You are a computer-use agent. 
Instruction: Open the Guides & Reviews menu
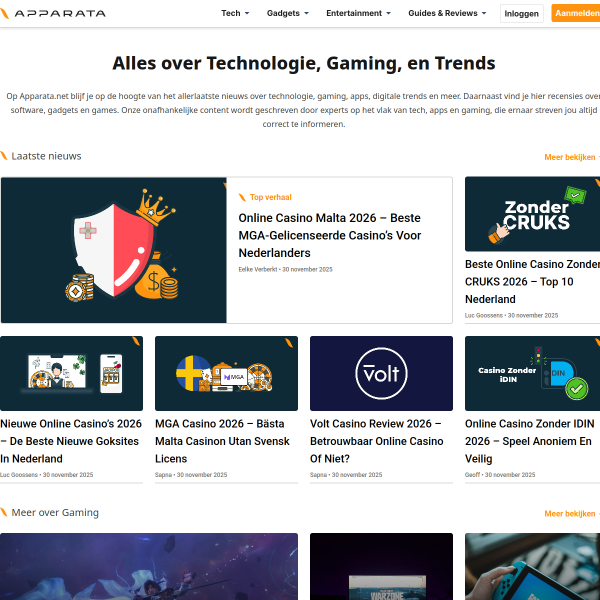tap(447, 13)
